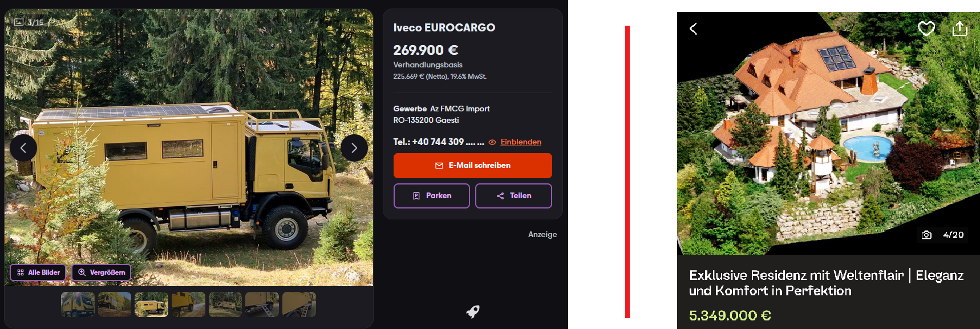Share the Iveco listing via Teilen

[513, 196]
